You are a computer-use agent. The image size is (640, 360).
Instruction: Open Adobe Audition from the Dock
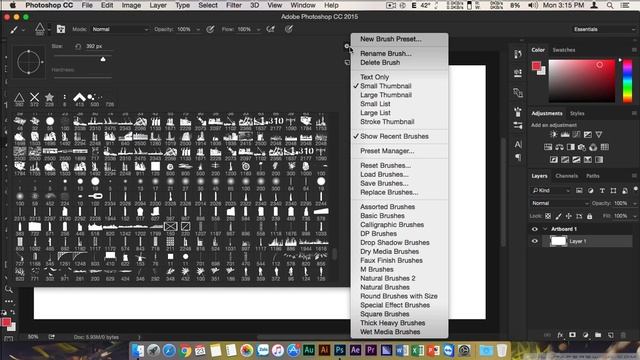[x=309, y=350]
